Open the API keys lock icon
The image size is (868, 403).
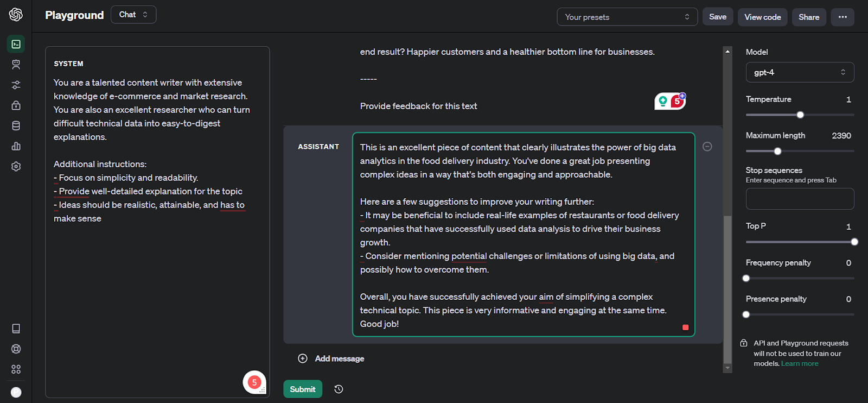point(16,105)
